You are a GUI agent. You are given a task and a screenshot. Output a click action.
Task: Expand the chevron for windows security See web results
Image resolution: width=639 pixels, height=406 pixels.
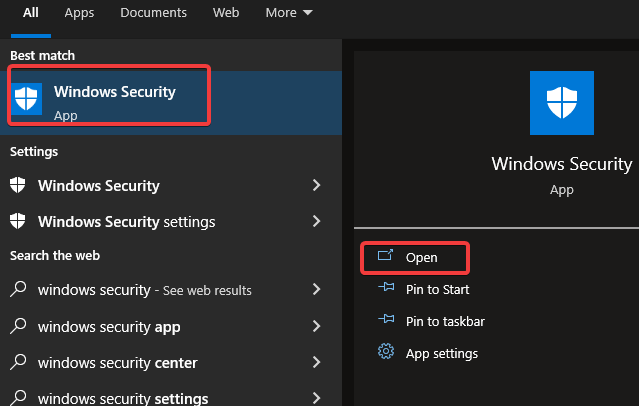tap(316, 289)
